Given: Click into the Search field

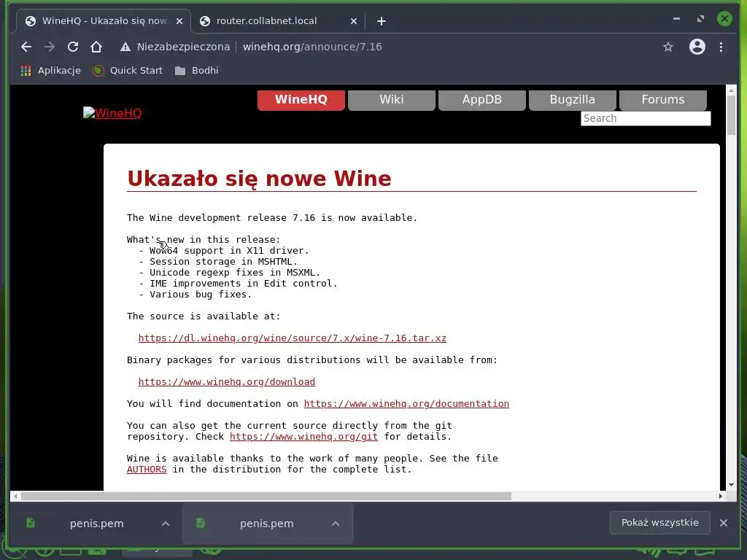Looking at the screenshot, I should click(x=646, y=119).
